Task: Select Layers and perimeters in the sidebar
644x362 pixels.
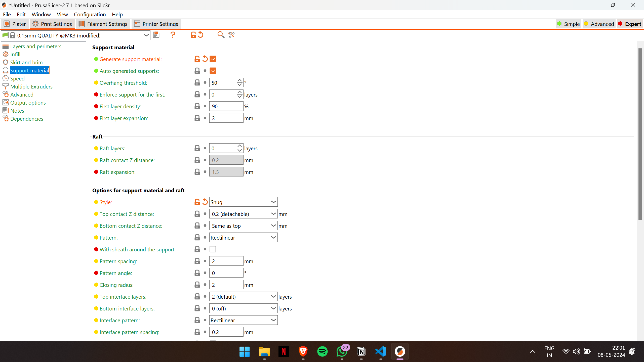Action: click(36, 46)
